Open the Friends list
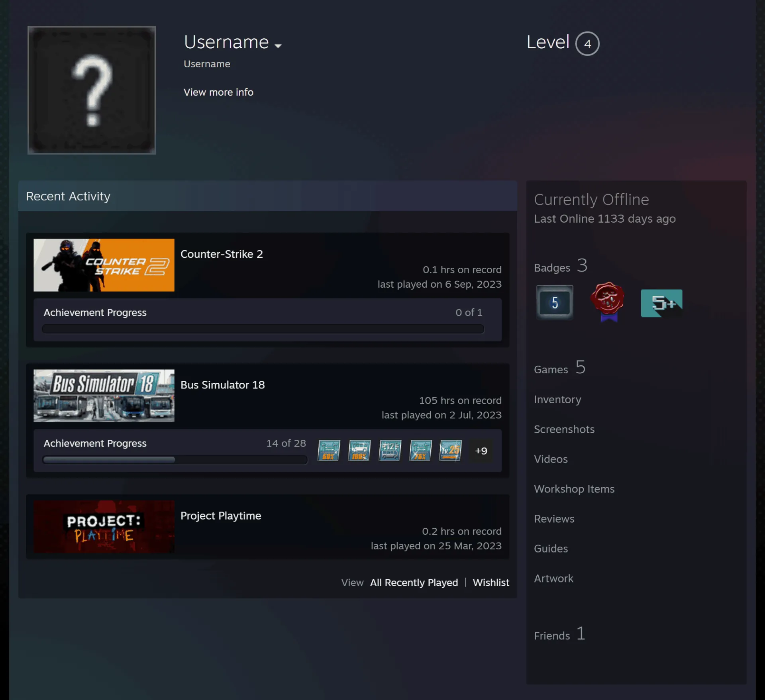The height and width of the screenshot is (700, 765). [x=560, y=633]
